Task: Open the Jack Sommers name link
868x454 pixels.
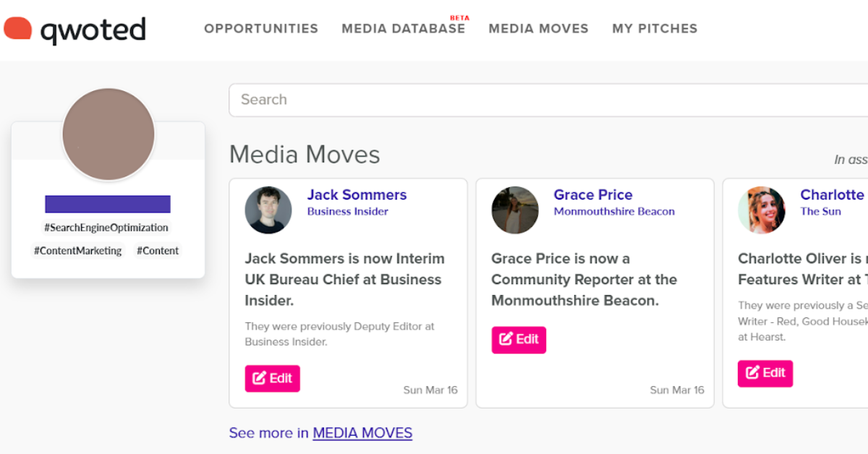Action: pyautogui.click(x=357, y=194)
